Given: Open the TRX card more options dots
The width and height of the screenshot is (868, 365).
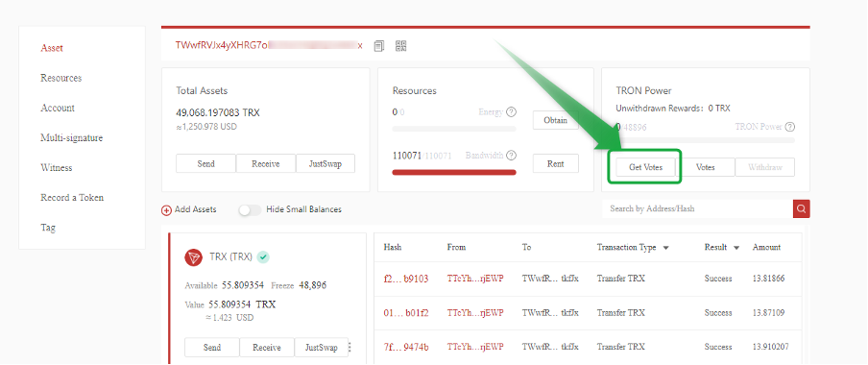Looking at the screenshot, I should point(350,348).
